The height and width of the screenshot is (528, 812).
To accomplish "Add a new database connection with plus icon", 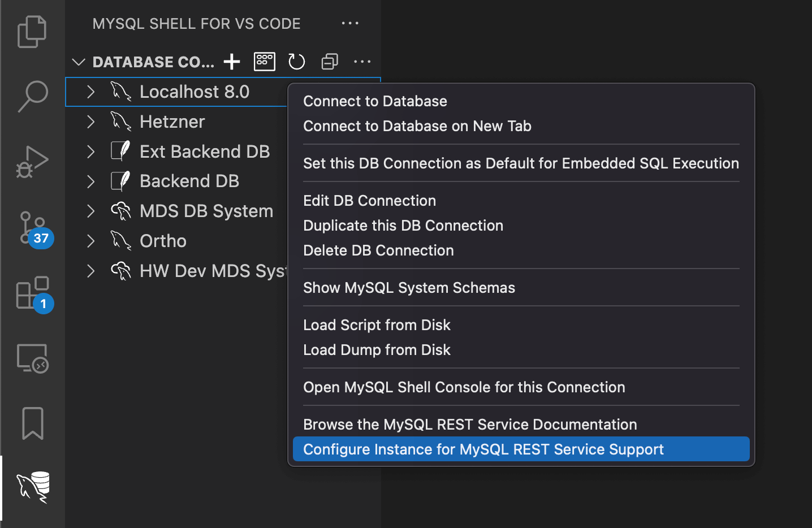I will (231, 61).
